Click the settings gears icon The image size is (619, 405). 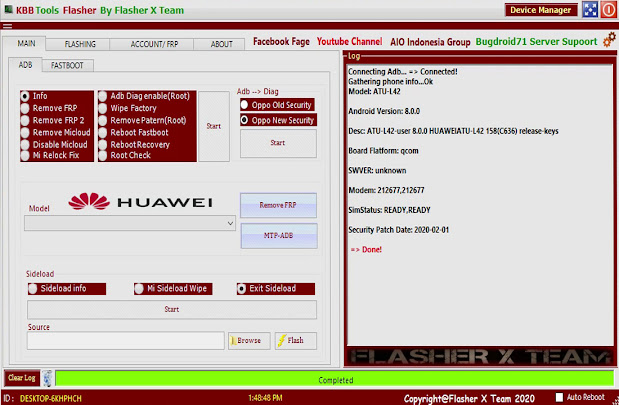[x=609, y=40]
